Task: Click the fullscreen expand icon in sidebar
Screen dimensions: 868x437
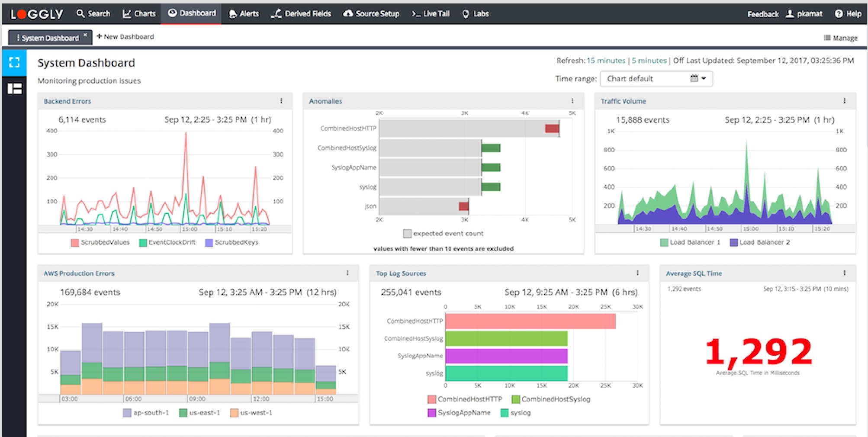Action: (14, 62)
